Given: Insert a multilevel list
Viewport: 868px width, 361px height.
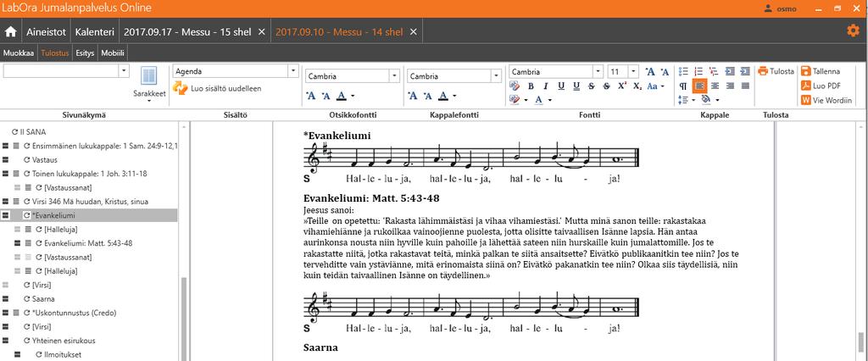Looking at the screenshot, I should [714, 71].
